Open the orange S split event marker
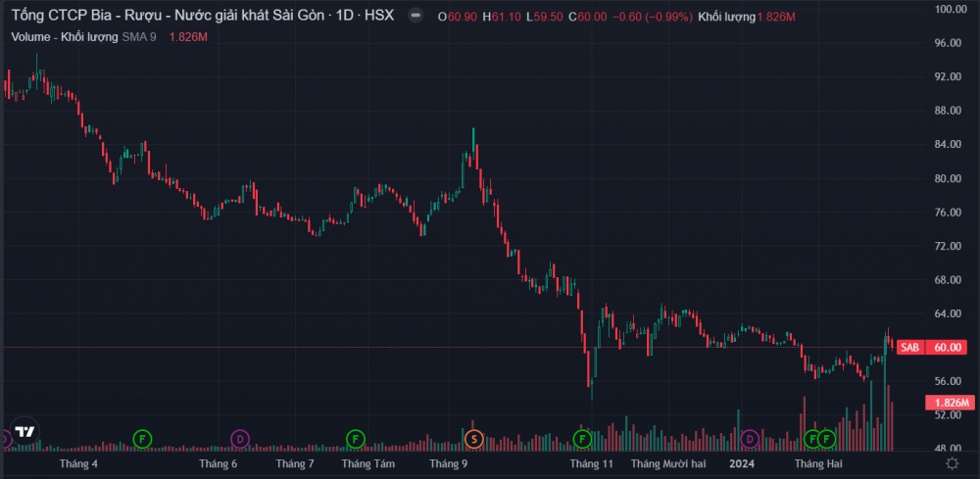Screen dimensions: 980x479 click(x=473, y=439)
